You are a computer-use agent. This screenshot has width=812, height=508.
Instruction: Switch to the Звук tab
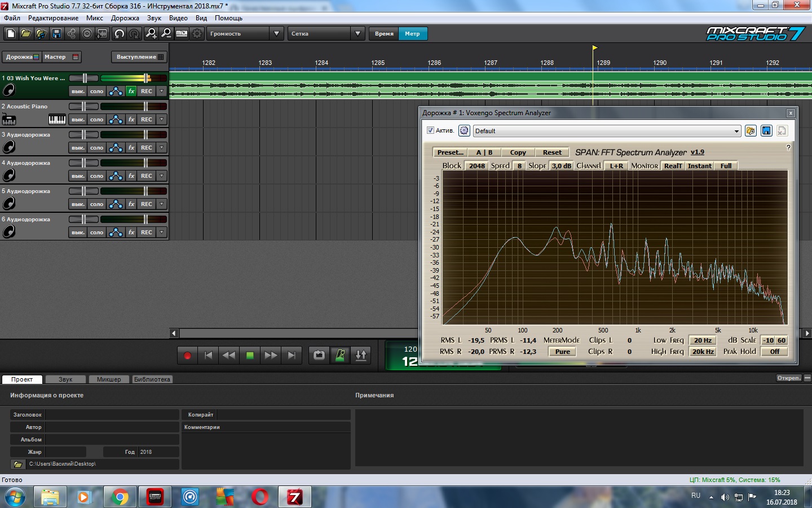tap(65, 379)
